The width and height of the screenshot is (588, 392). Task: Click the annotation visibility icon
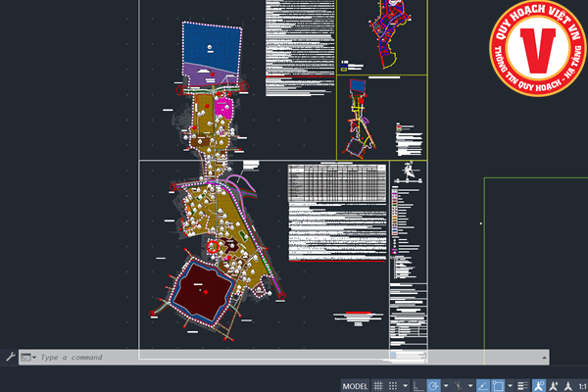tap(538, 386)
